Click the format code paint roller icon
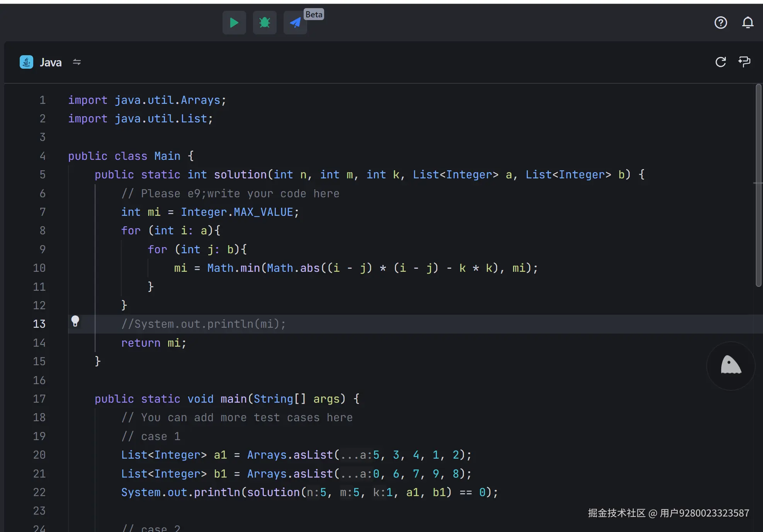The width and height of the screenshot is (763, 532). click(744, 62)
